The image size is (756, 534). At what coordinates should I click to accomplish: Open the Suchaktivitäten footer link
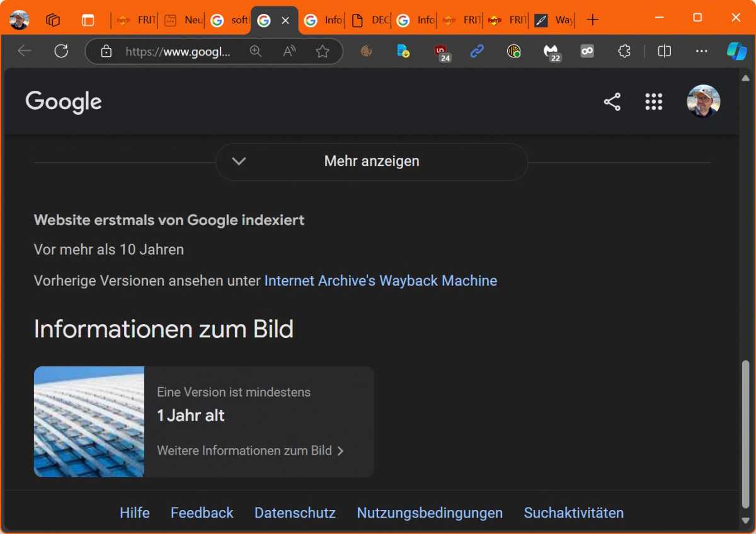coord(574,513)
